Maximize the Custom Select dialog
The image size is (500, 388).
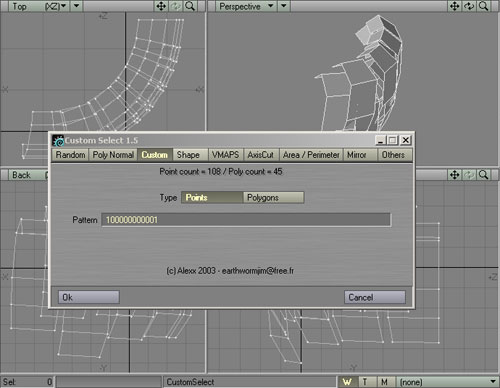point(393,140)
